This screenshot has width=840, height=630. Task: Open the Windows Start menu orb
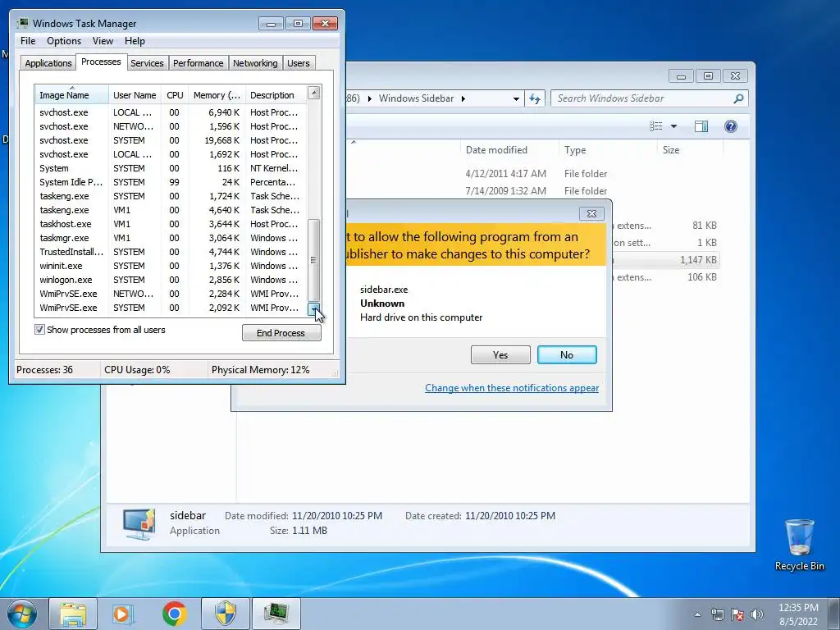[x=21, y=614]
